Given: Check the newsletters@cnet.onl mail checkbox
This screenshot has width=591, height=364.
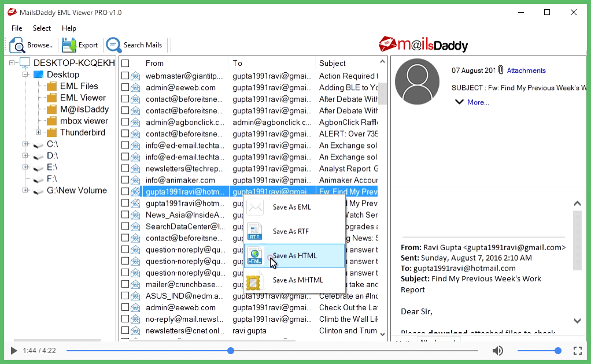Looking at the screenshot, I should click(125, 330).
